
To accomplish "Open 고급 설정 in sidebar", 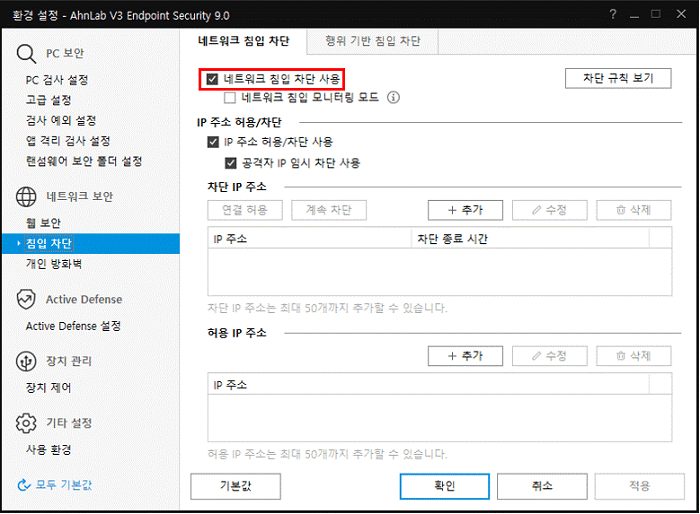I will (x=48, y=100).
